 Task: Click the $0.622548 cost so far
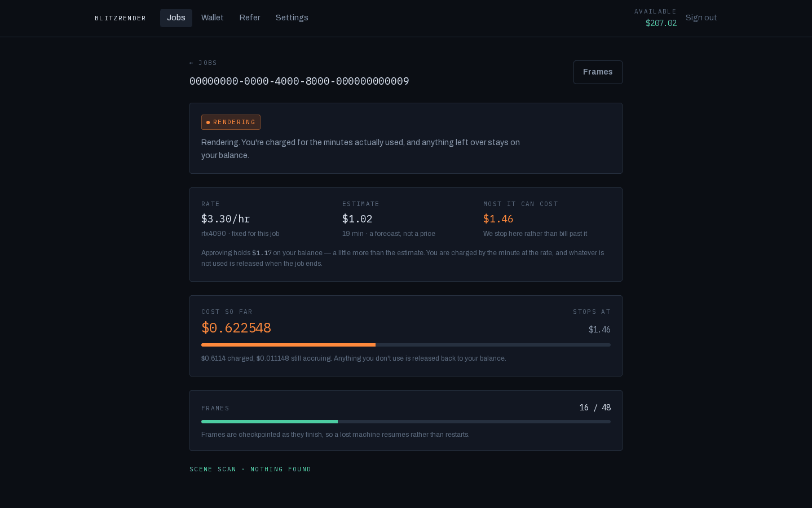[x=236, y=328]
